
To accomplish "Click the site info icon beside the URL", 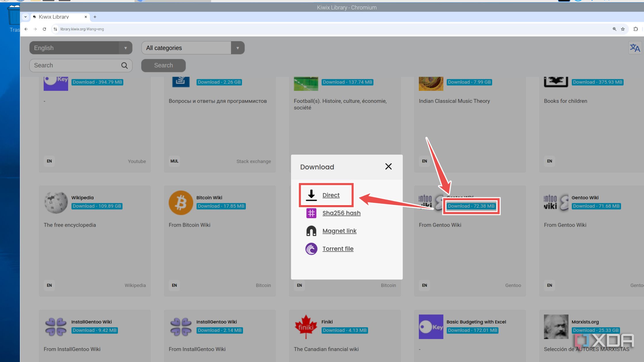I will point(55,29).
